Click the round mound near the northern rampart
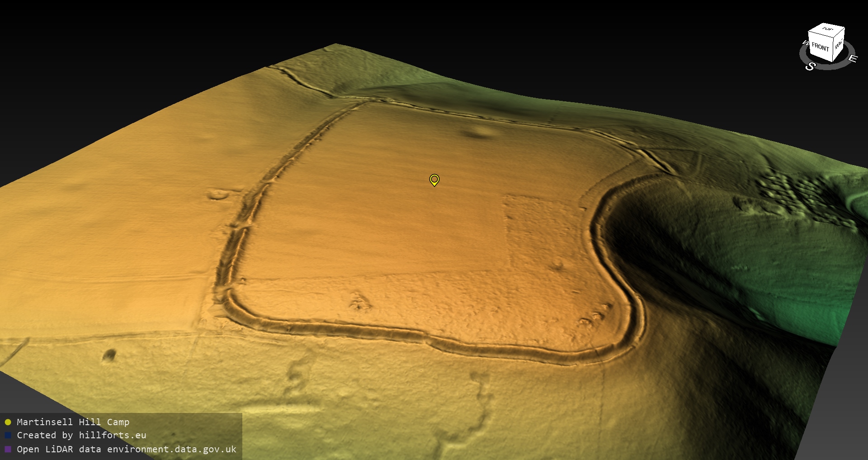 (x=479, y=132)
